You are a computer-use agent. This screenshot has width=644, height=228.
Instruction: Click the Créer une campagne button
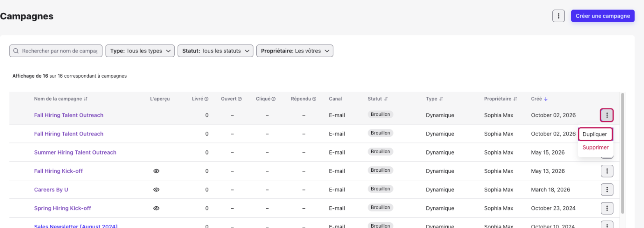(603, 16)
